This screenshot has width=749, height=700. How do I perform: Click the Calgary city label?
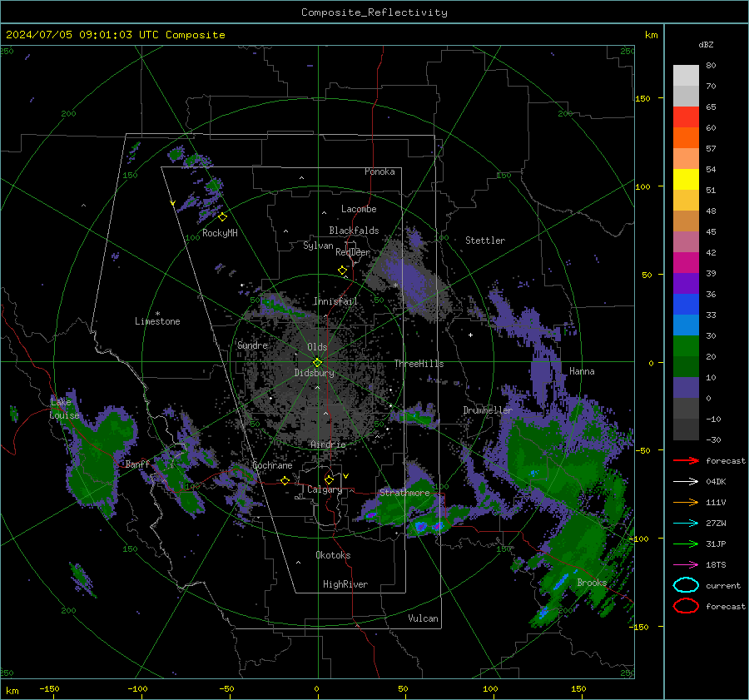click(x=325, y=489)
